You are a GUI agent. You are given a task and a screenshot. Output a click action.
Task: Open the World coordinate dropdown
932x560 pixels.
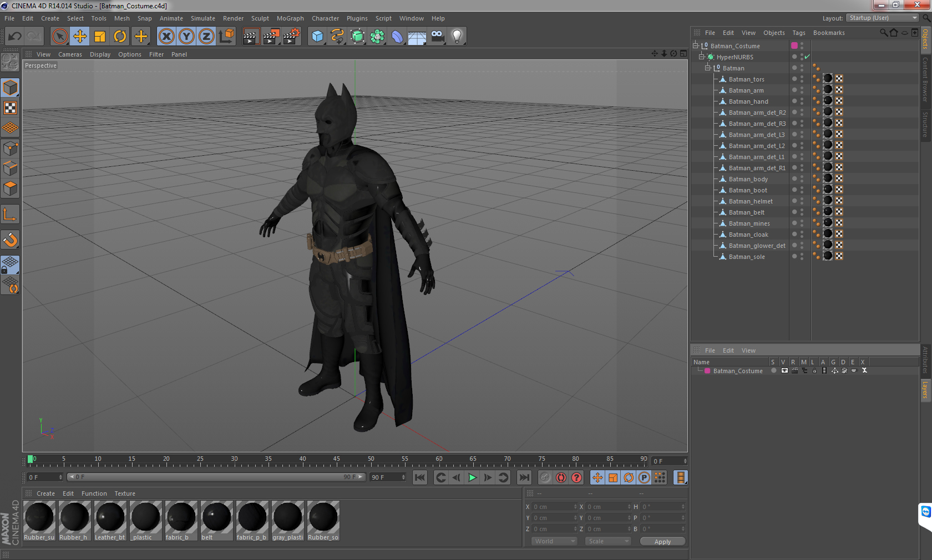point(554,541)
